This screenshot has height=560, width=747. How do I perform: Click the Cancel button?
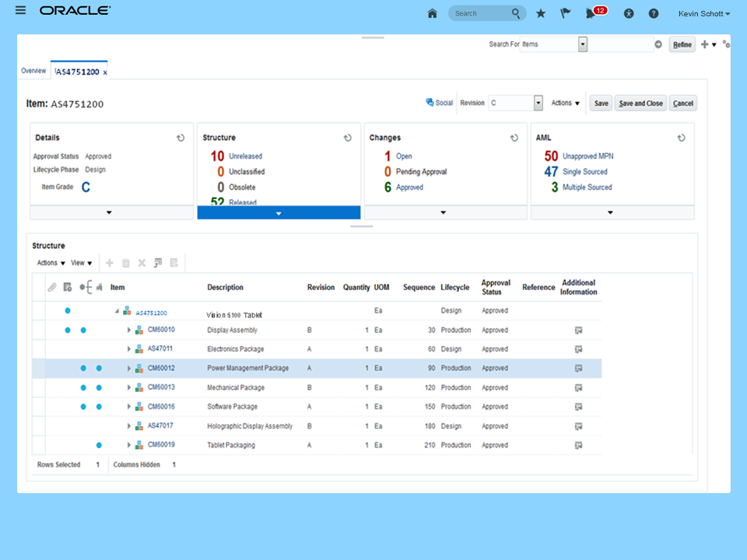point(682,103)
